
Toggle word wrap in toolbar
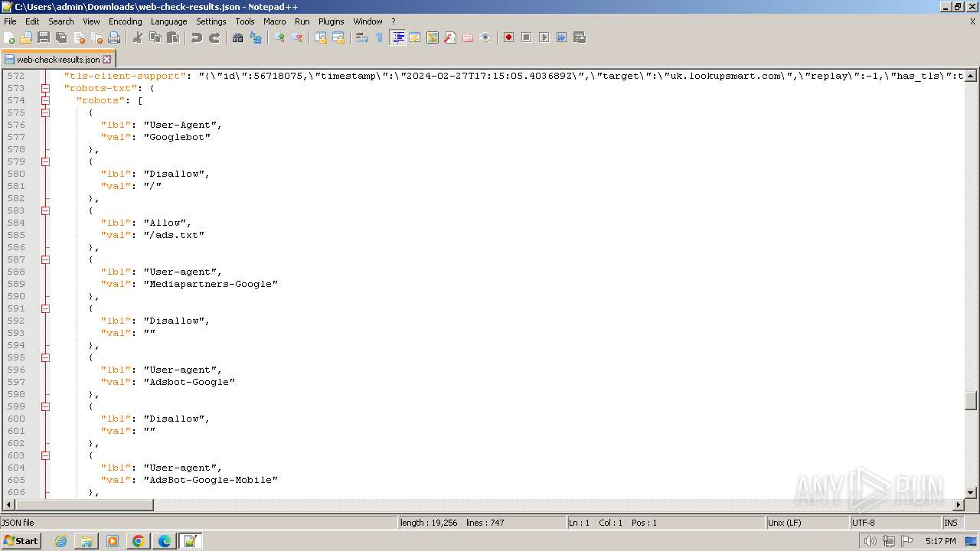coord(362,37)
